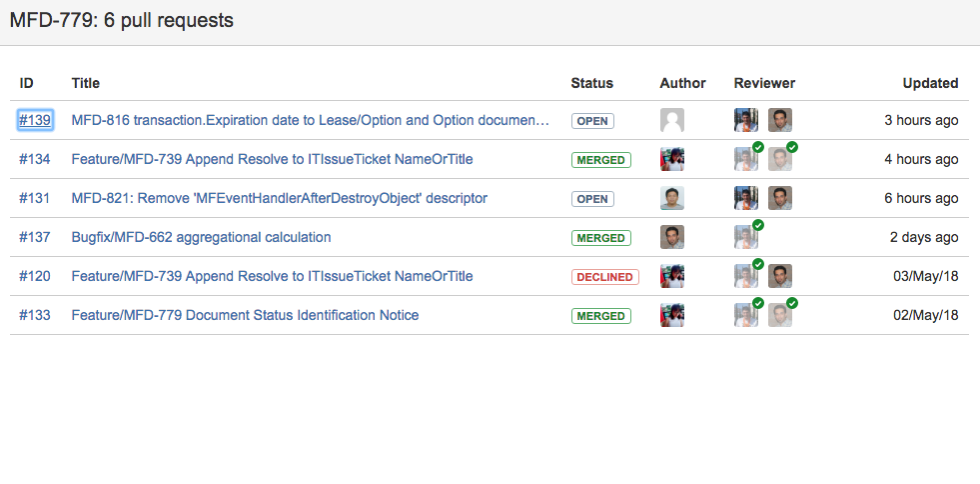
Task: Click the second reviewer avatar for #131
Action: coord(780,199)
